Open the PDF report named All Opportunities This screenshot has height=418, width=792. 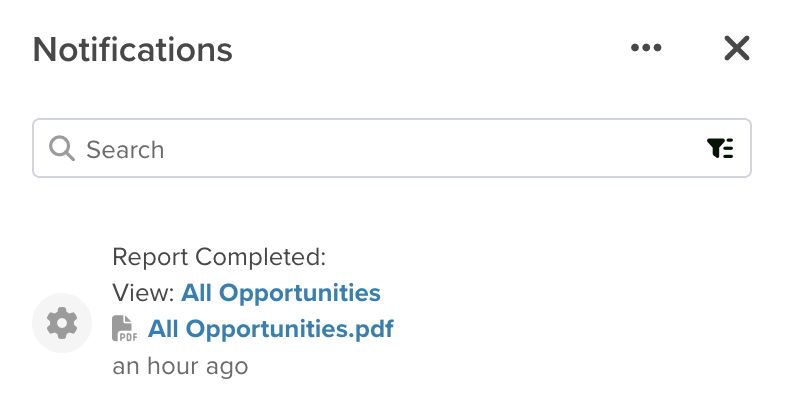[x=270, y=329]
